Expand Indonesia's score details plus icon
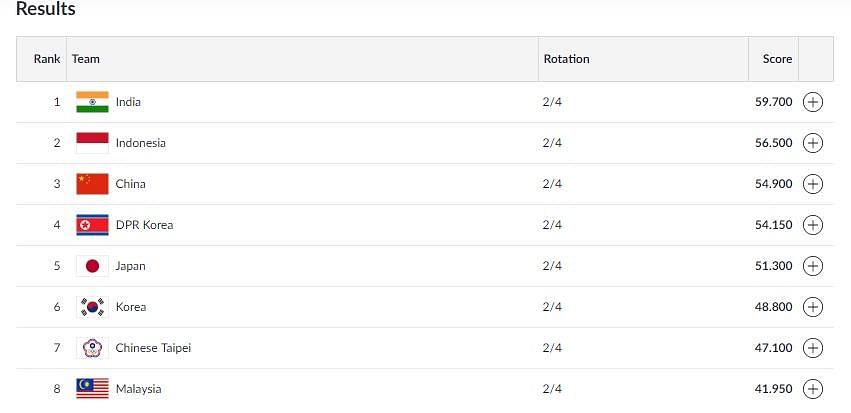Screen dimensions: 851x413 (812, 143)
